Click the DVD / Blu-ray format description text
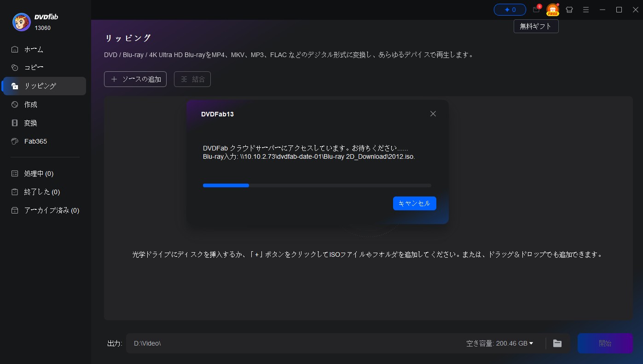The image size is (643, 364). [x=289, y=55]
